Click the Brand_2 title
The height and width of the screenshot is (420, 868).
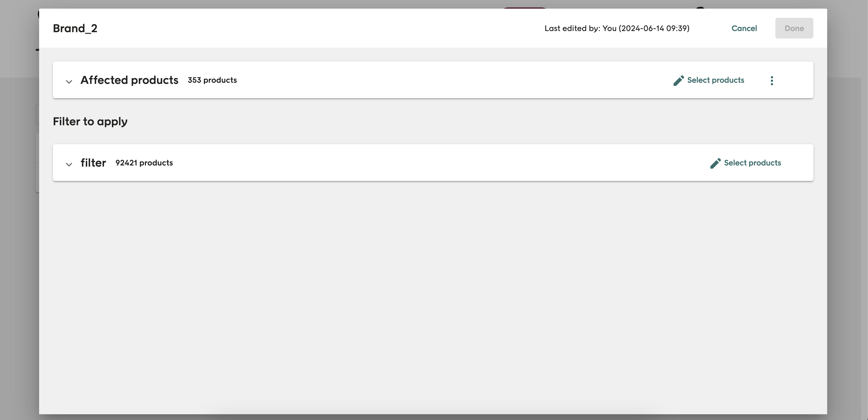coord(75,28)
